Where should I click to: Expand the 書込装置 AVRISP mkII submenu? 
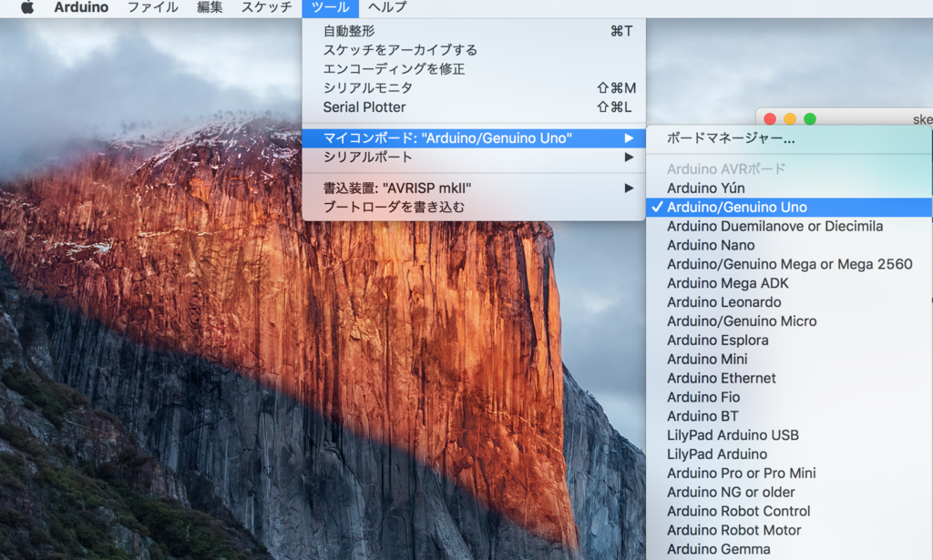[474, 188]
